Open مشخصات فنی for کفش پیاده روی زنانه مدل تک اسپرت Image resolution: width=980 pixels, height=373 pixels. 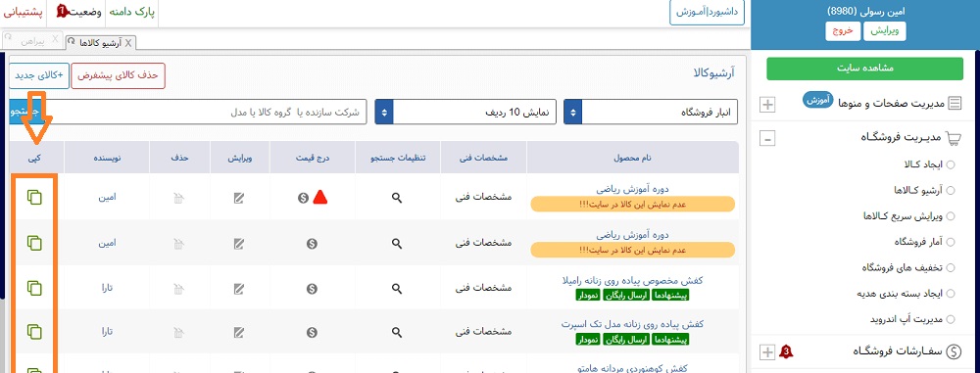(x=484, y=332)
